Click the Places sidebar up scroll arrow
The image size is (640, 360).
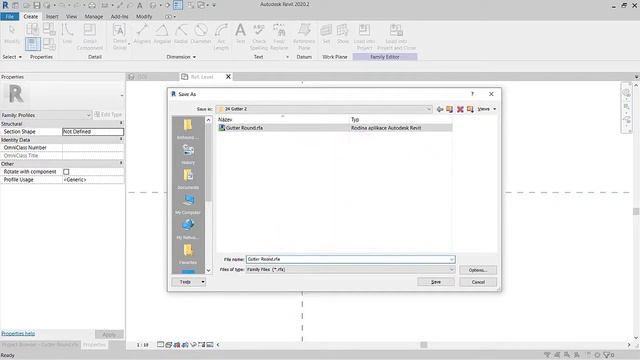[x=209, y=120]
